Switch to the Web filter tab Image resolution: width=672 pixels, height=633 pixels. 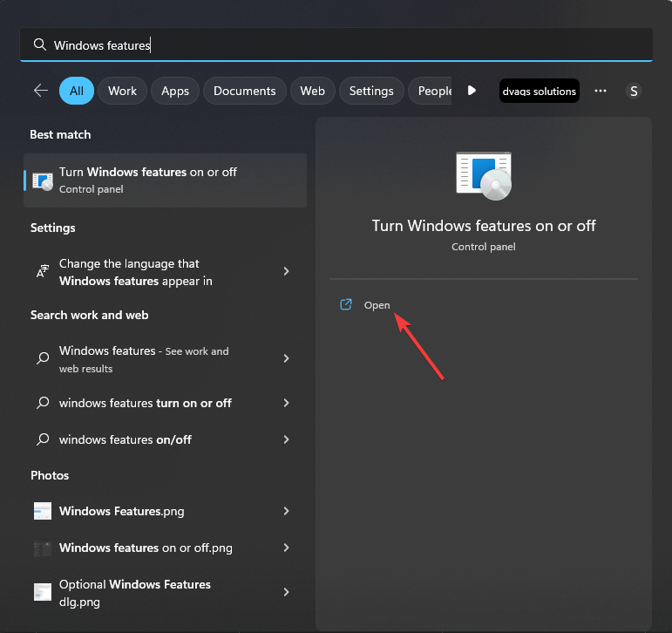pyautogui.click(x=312, y=91)
